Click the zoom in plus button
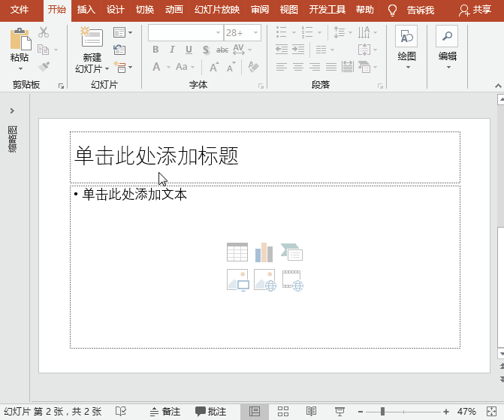This screenshot has width=504, height=420. (446, 411)
